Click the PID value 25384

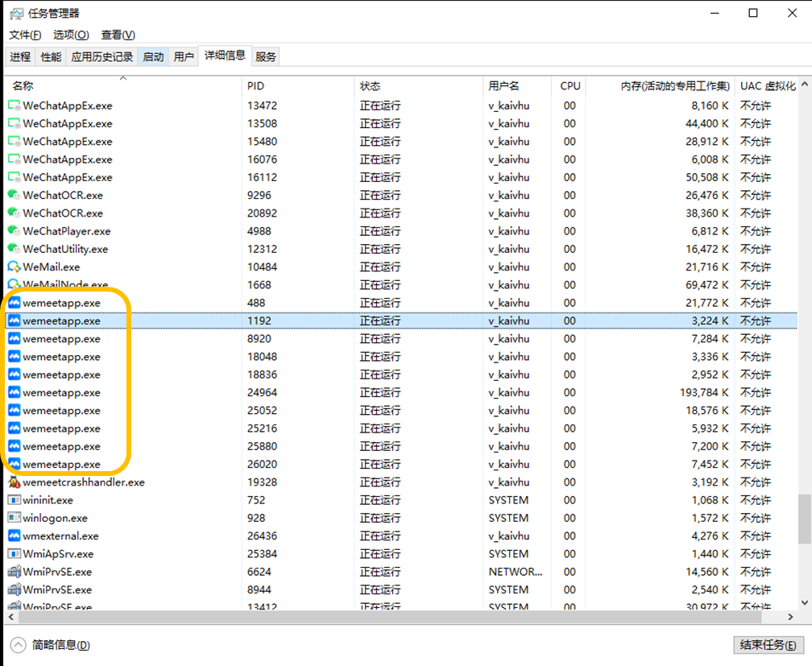coord(262,554)
